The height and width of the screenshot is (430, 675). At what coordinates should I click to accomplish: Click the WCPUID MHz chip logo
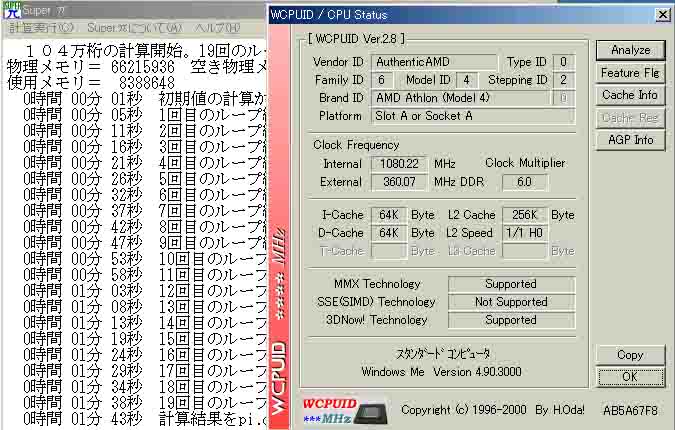[x=345, y=411]
